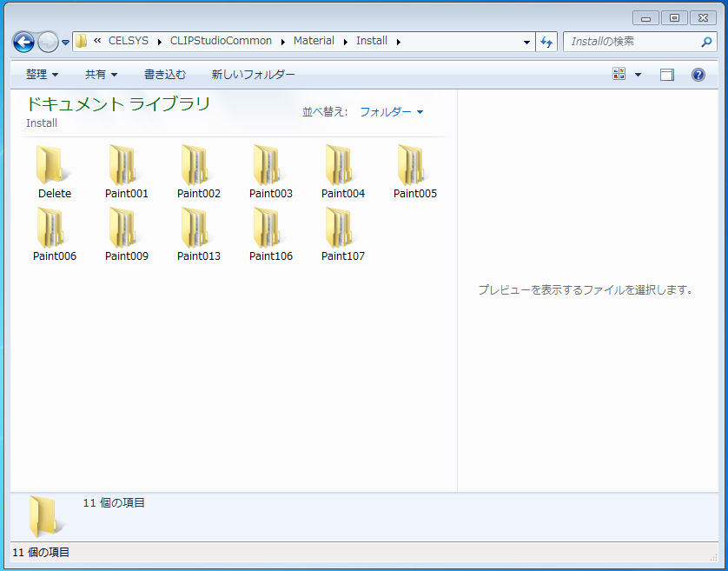Click the Back navigation arrow
This screenshot has width=728, height=571.
point(24,42)
